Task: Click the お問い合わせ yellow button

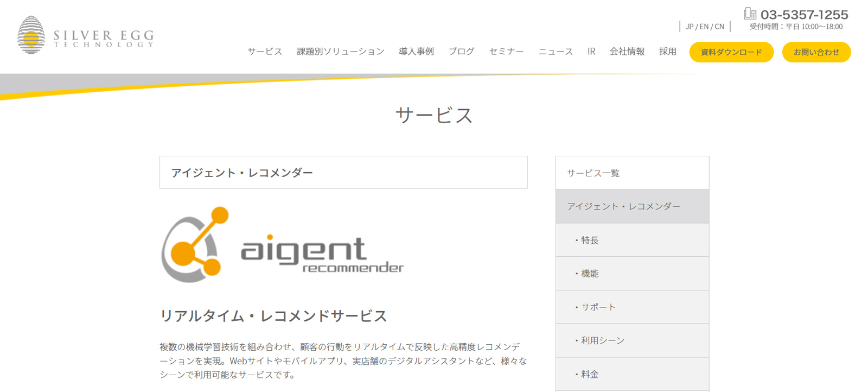Action: click(x=816, y=52)
